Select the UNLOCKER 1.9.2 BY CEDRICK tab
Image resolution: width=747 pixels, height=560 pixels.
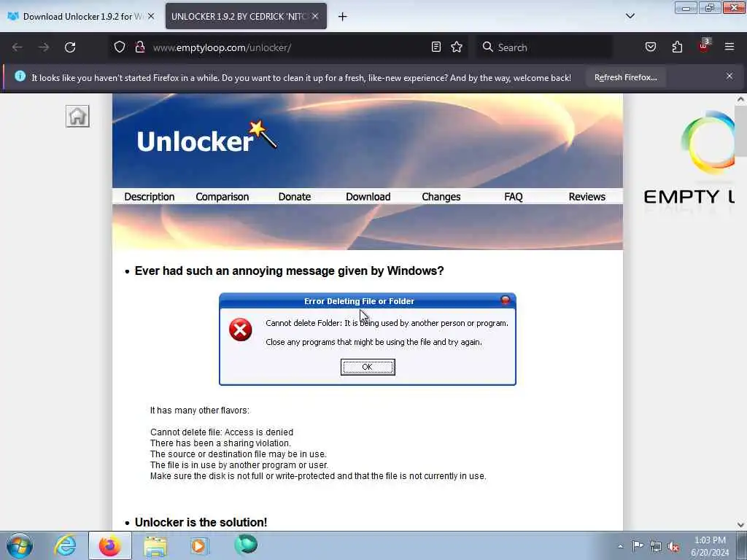click(x=246, y=16)
